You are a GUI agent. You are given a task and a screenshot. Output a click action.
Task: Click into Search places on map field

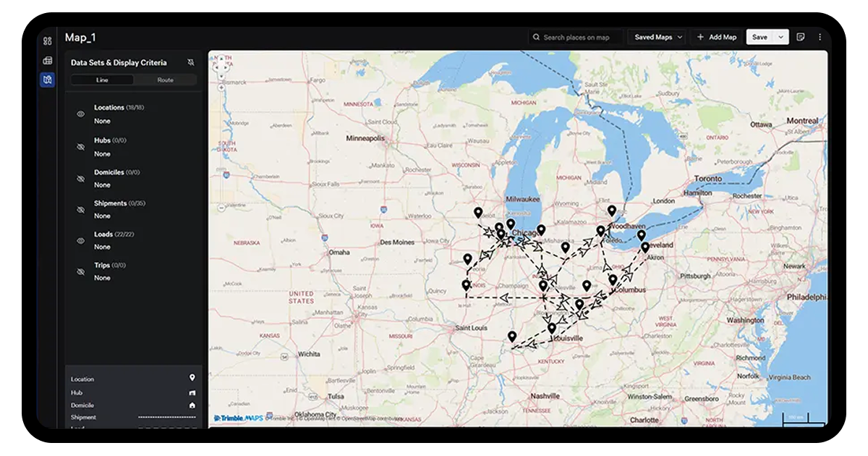(575, 37)
